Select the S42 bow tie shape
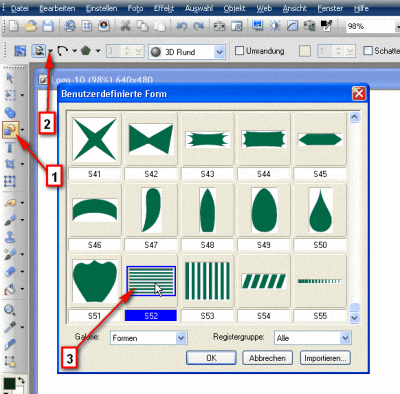This screenshot has width=400, height=394. (x=151, y=139)
